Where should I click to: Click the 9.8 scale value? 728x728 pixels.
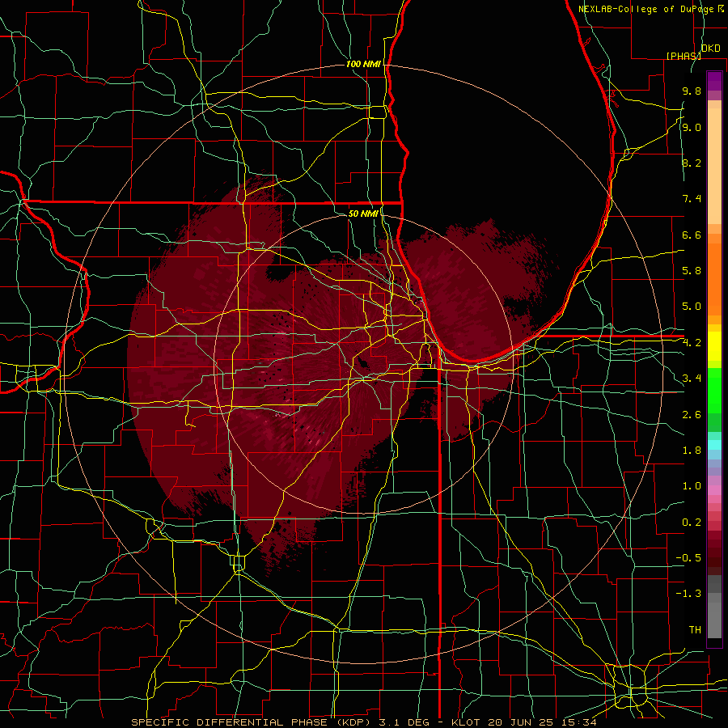pyautogui.click(x=692, y=91)
